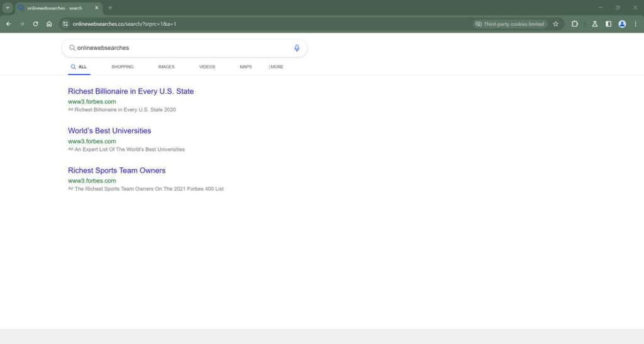Click the address bar URL text
This screenshot has height=344, width=644.
pos(125,25)
